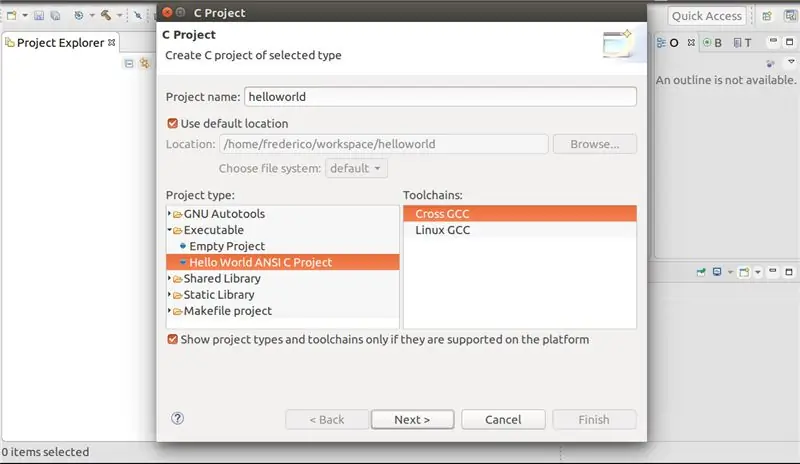This screenshot has height=464, width=800.
Task: Click the New wizard icon in the main toolbar
Action: (11, 15)
